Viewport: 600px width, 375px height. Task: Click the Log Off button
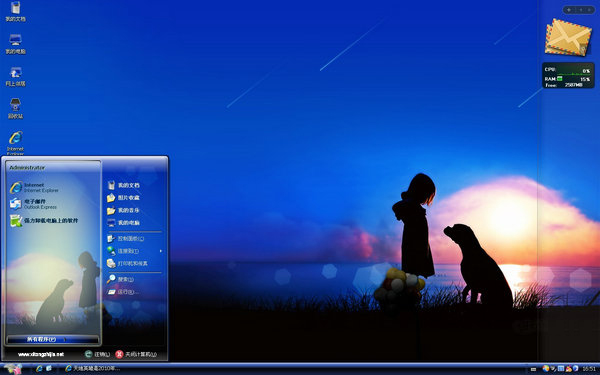[x=97, y=354]
